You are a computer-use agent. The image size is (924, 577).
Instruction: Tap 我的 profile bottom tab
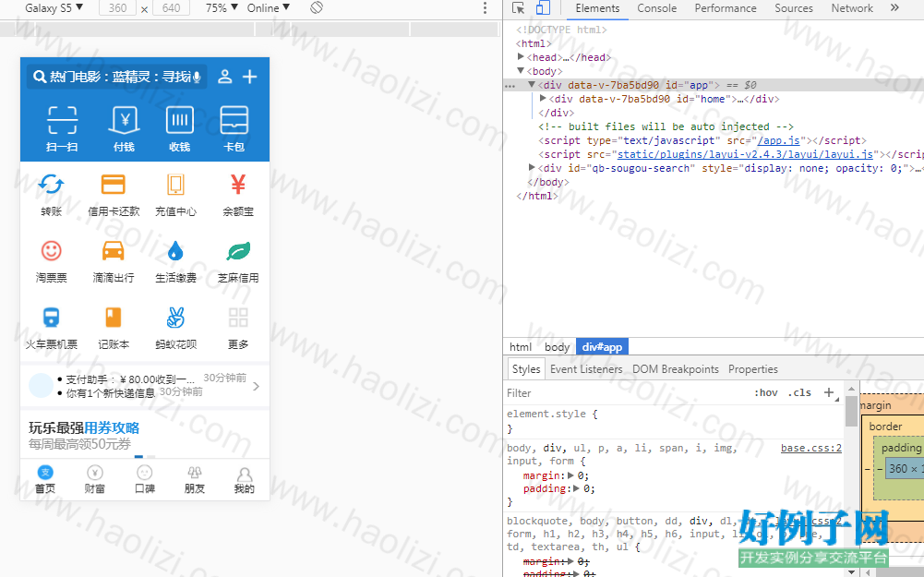[244, 480]
